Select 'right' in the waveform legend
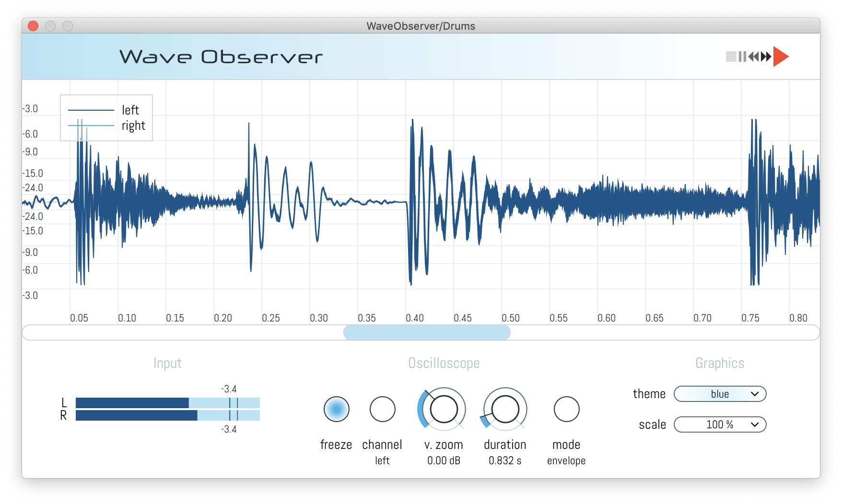The image size is (842, 504). coord(134,126)
